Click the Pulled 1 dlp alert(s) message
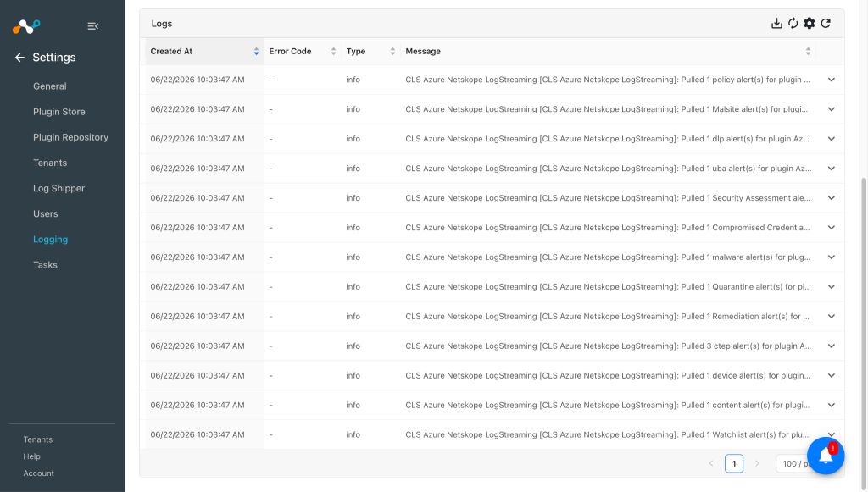The width and height of the screenshot is (868, 492). point(607,139)
